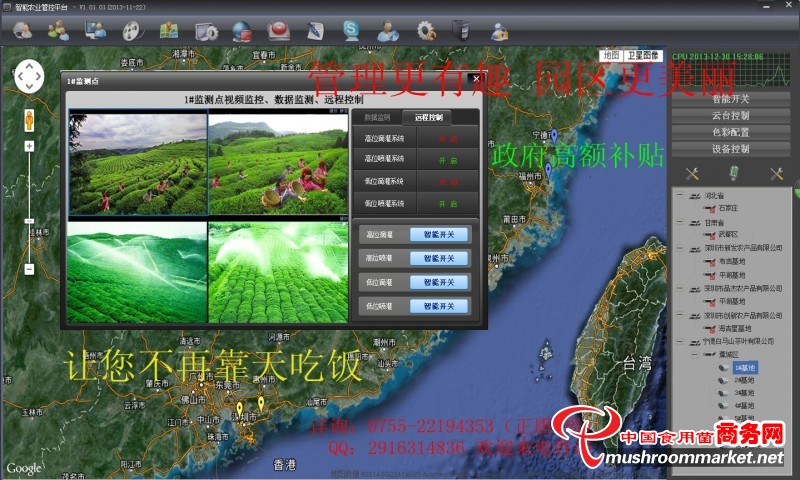Open the film reel video playback icon
This screenshot has width=800, height=480.
pyautogui.click(x=132, y=31)
